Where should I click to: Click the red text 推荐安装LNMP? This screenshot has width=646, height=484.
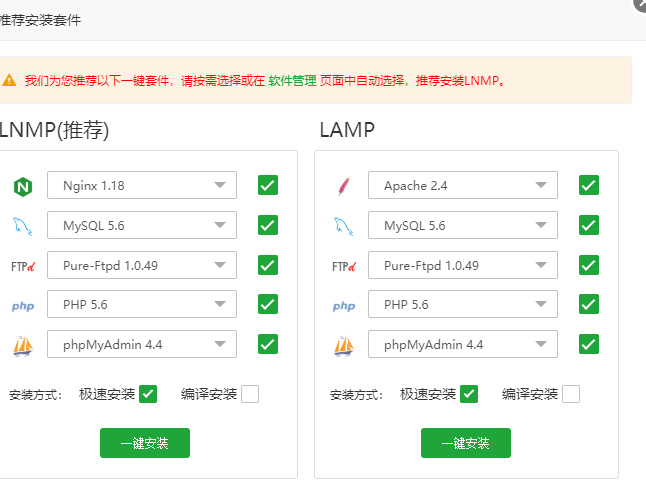coord(460,80)
